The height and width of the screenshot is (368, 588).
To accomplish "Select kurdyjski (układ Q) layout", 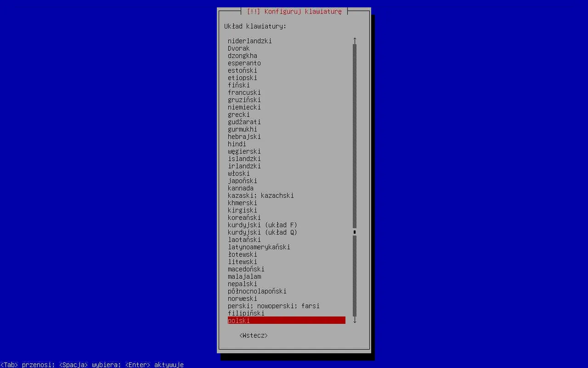I will [287, 232].
